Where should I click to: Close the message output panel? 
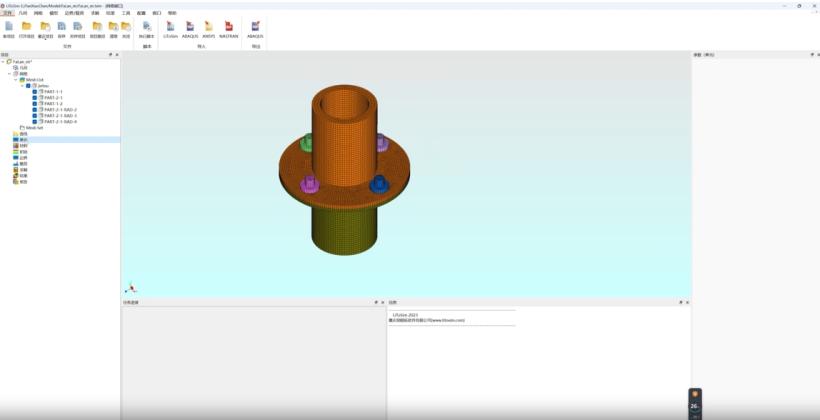(x=687, y=302)
